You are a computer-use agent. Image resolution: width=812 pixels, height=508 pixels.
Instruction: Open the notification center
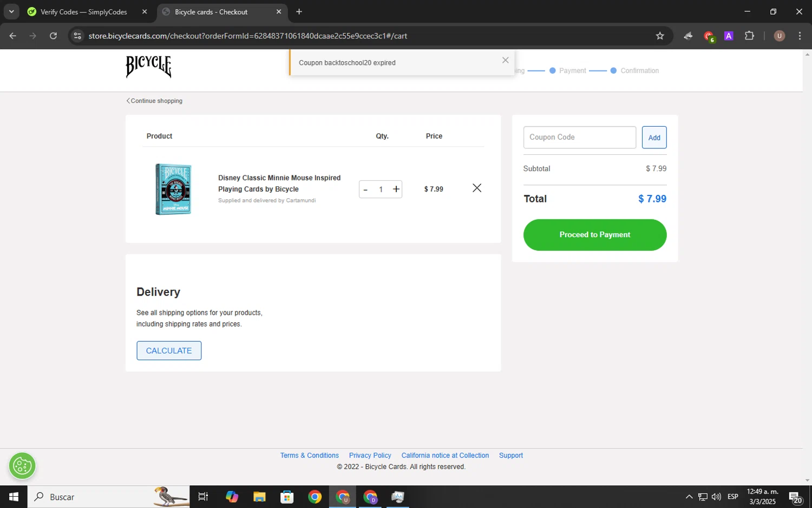(x=795, y=497)
